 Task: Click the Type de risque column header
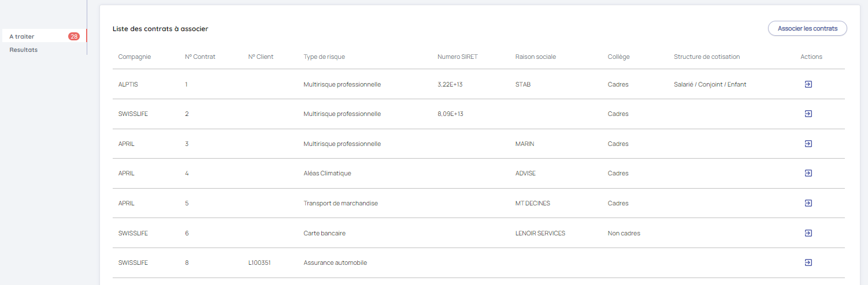coord(324,57)
